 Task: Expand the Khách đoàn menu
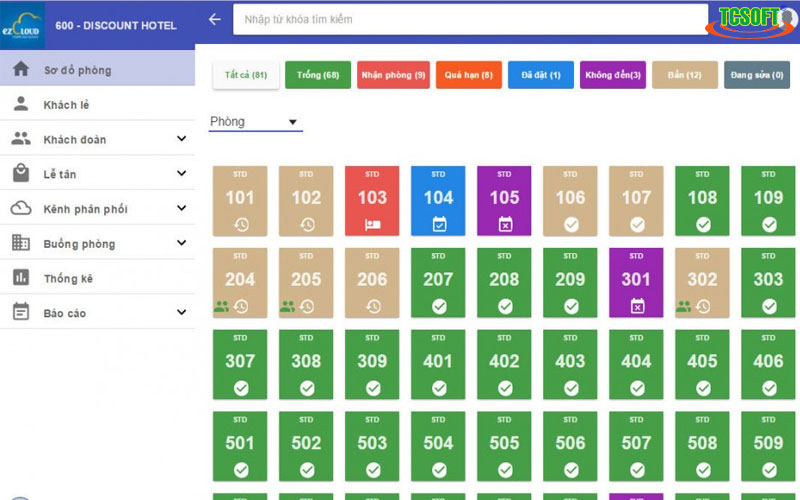click(181, 139)
